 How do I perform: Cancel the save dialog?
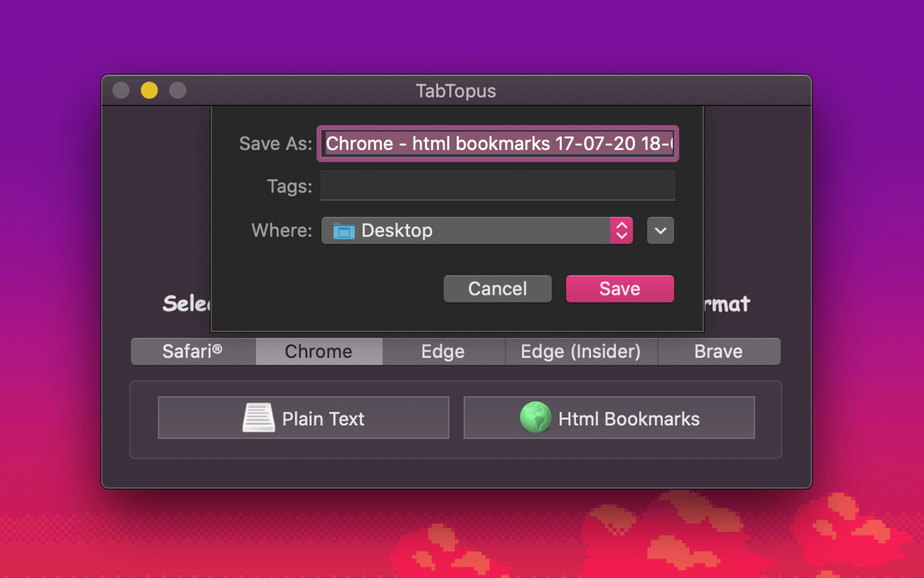click(497, 289)
